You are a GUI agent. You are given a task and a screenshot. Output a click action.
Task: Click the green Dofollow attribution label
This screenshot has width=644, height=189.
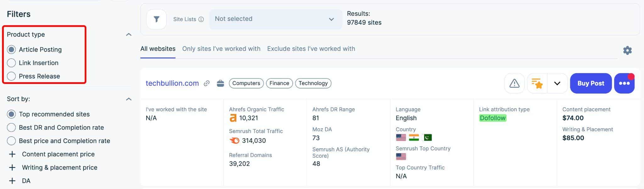(x=493, y=118)
